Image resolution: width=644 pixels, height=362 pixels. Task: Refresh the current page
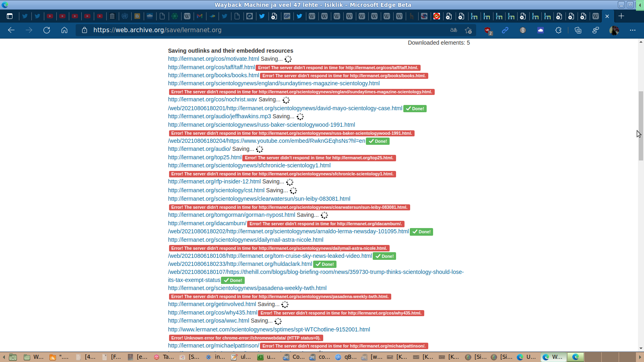point(47,30)
